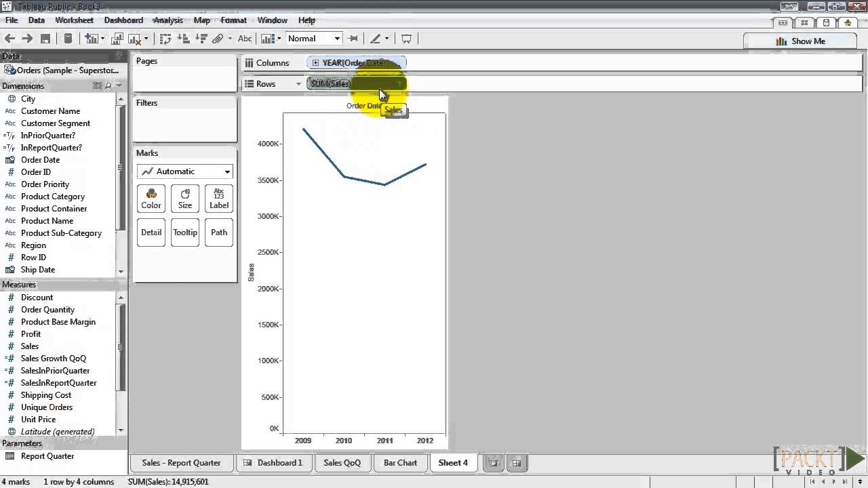Open the Show Me panel
The image size is (868, 488).
[x=801, y=41]
